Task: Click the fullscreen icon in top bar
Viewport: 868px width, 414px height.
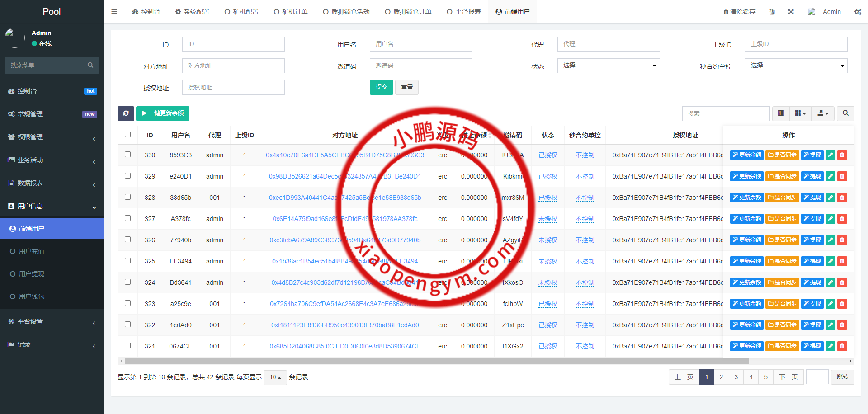Action: coord(791,12)
